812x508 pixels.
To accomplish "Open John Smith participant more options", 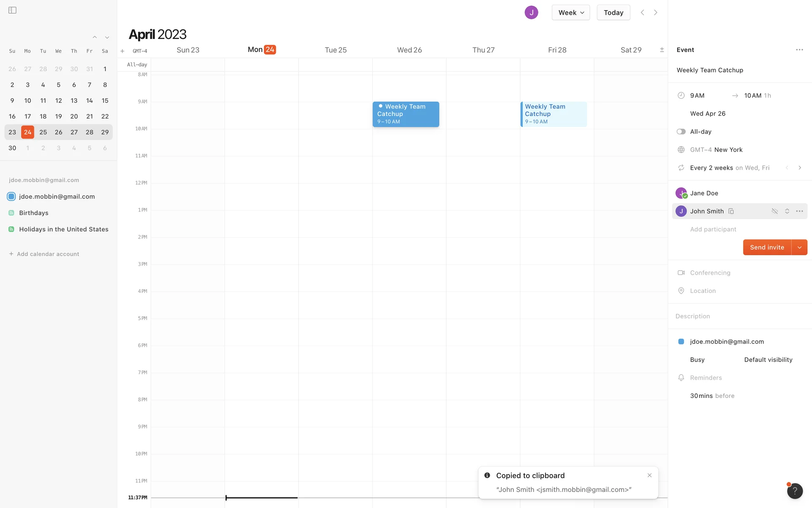I will pyautogui.click(x=799, y=211).
